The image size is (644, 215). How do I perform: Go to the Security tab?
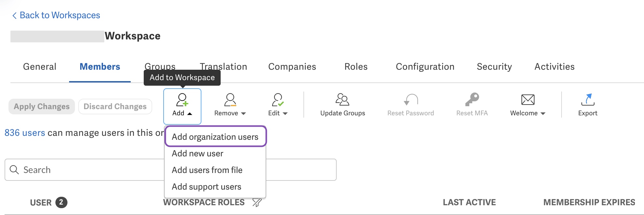point(494,67)
